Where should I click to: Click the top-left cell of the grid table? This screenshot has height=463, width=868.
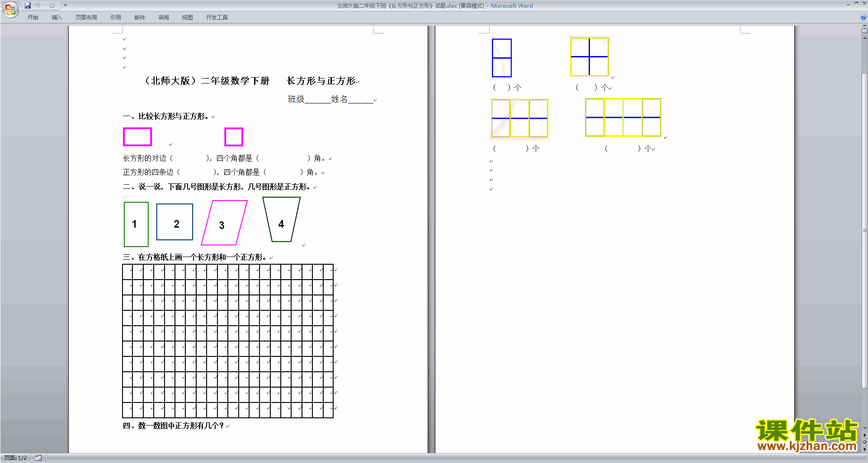127,272
